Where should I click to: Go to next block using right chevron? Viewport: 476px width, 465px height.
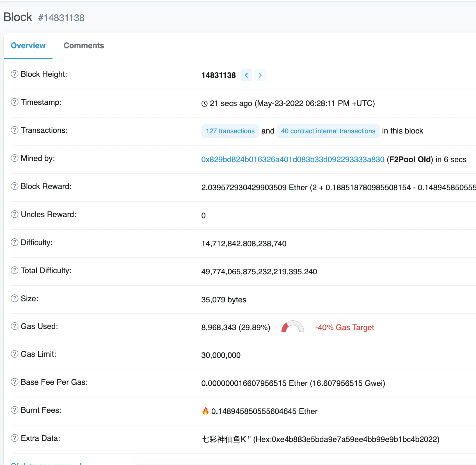click(260, 75)
